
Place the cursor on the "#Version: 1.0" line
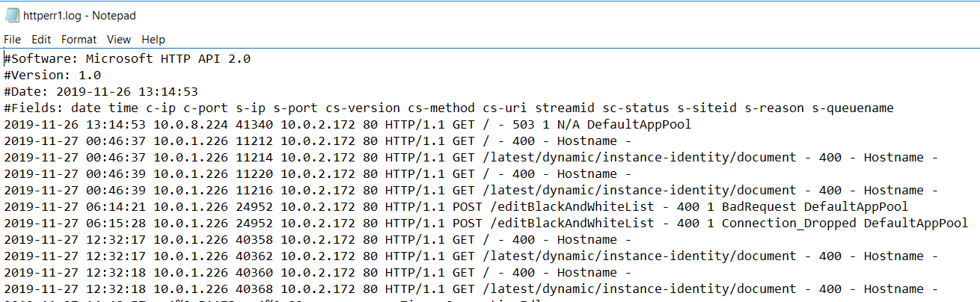click(52, 75)
